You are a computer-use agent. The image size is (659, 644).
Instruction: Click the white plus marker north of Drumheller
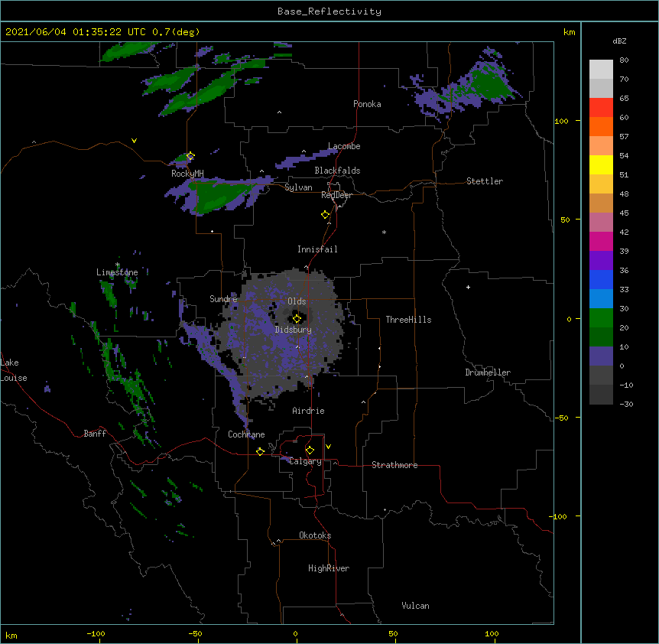click(x=468, y=287)
